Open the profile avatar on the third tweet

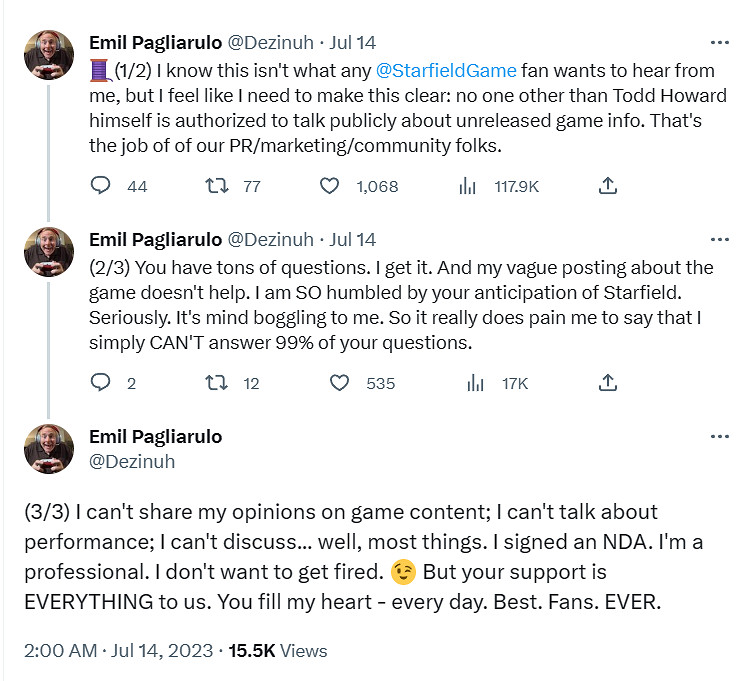(x=49, y=449)
